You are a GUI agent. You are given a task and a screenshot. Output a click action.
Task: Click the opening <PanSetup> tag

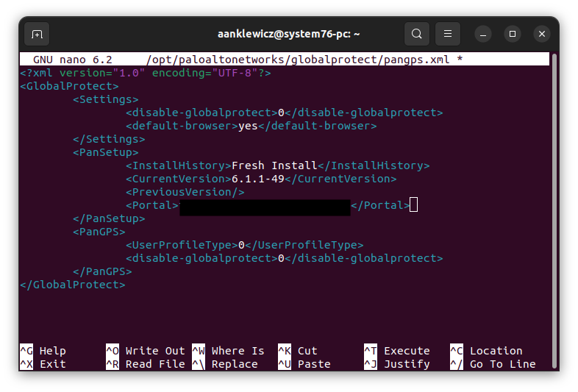click(x=106, y=153)
